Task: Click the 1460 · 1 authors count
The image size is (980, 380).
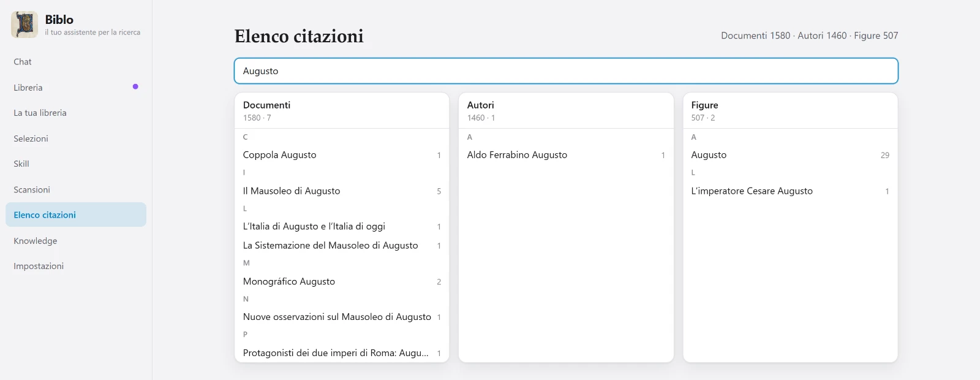Action: click(x=481, y=118)
